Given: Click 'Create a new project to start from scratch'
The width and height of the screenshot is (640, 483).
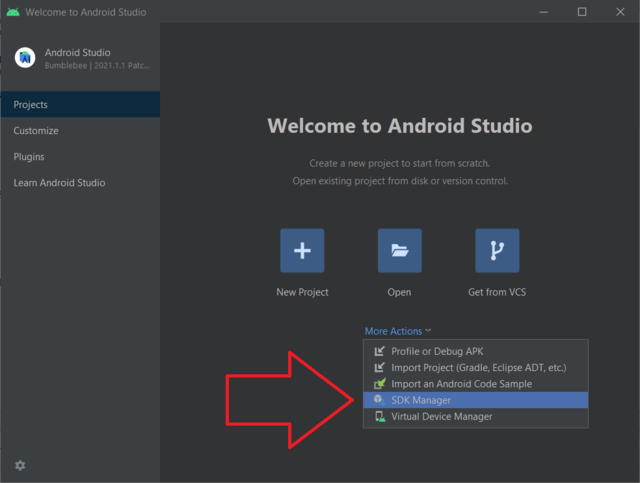Looking at the screenshot, I should tap(400, 163).
